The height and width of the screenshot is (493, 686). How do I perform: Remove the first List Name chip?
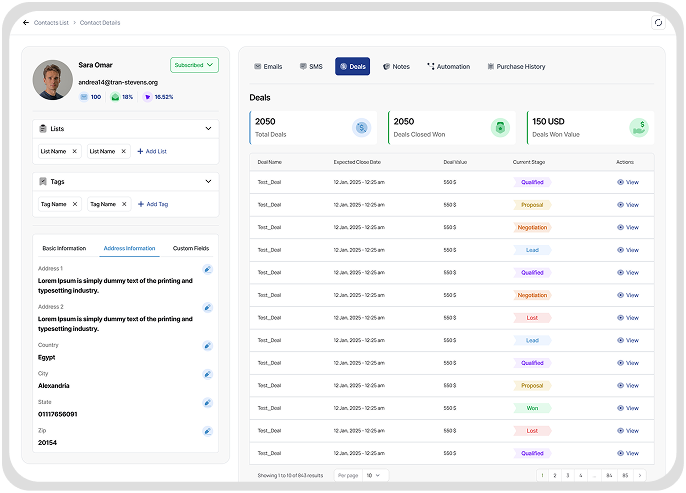(x=75, y=151)
